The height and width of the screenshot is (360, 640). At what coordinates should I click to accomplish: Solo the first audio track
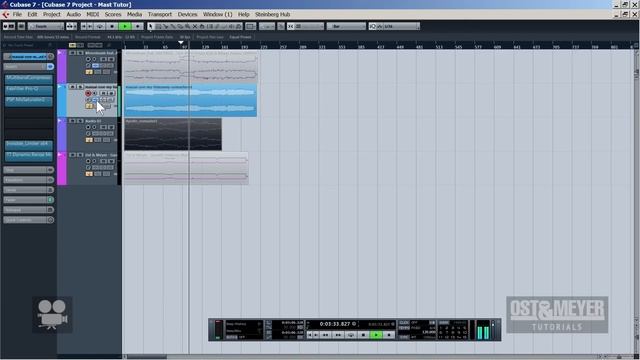(x=80, y=53)
